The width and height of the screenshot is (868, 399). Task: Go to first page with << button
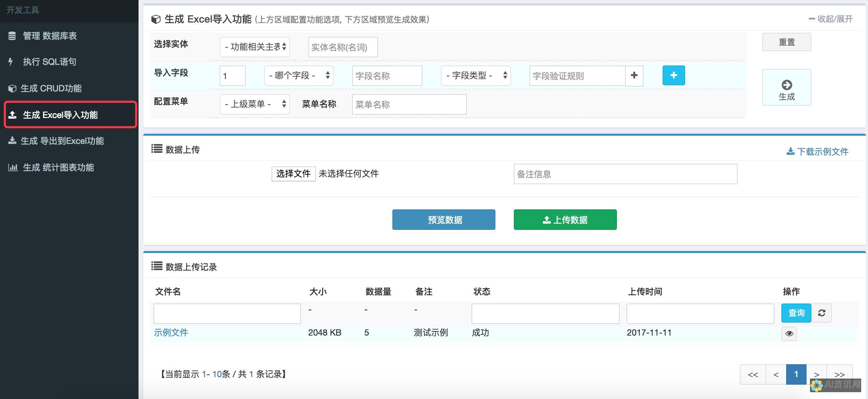tap(753, 374)
